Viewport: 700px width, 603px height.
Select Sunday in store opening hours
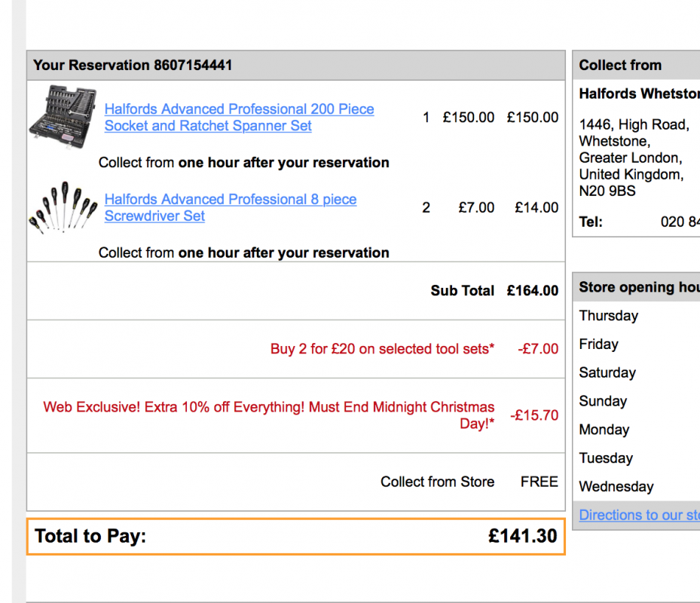(x=603, y=401)
